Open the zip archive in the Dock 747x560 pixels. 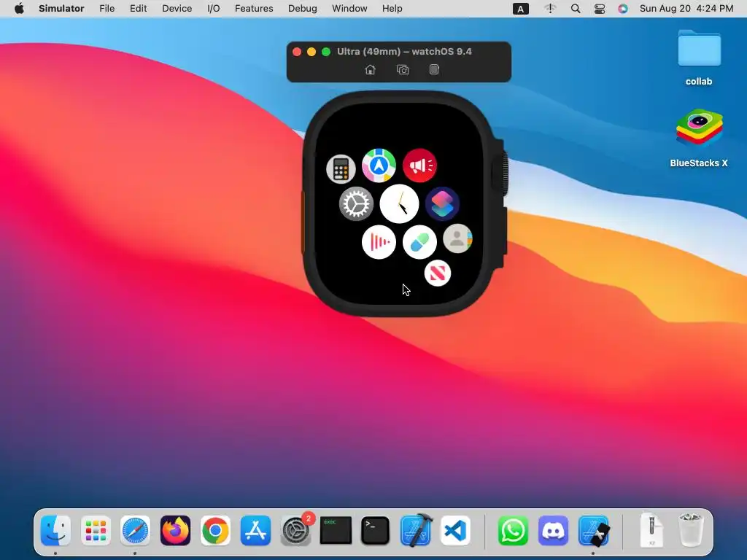pyautogui.click(x=651, y=531)
